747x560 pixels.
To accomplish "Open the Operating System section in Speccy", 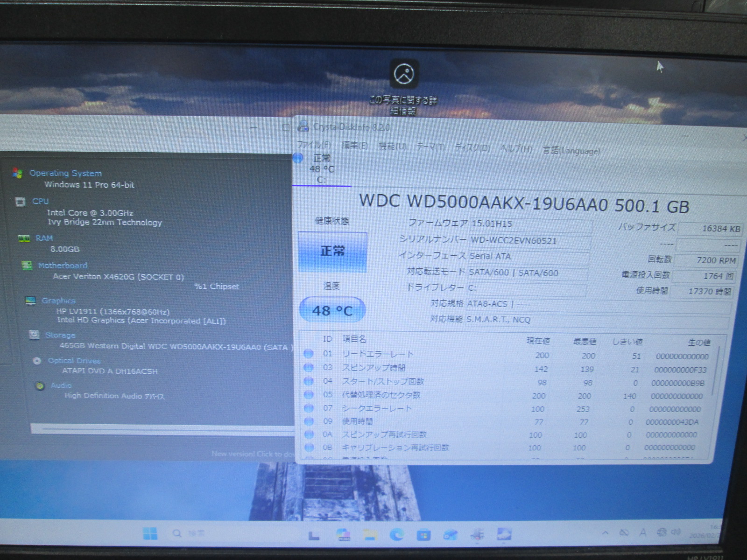I will tap(65, 173).
